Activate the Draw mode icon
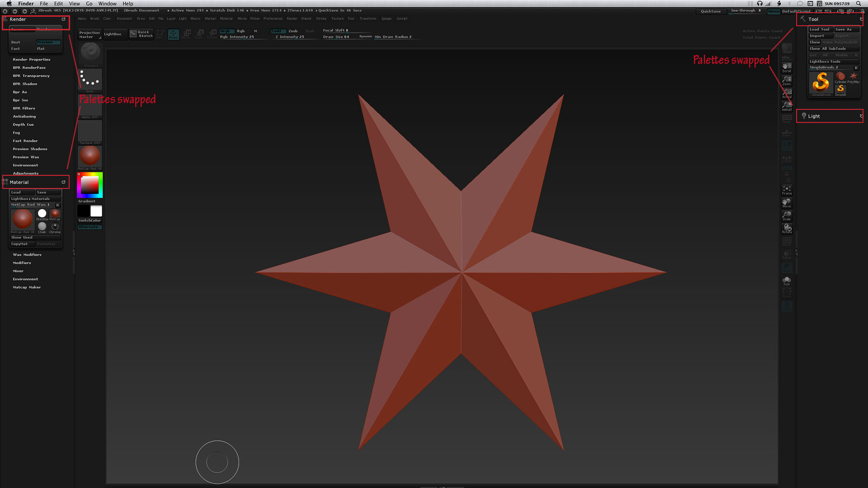 click(x=174, y=34)
